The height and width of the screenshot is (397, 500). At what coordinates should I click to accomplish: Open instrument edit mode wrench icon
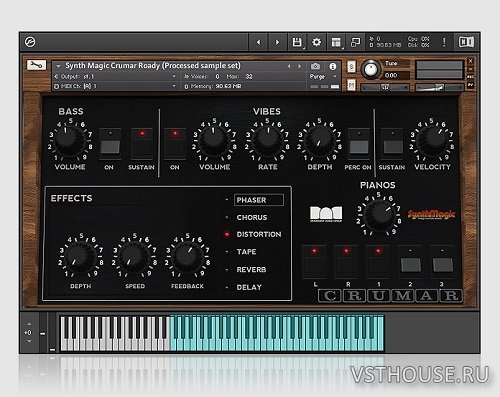coord(36,64)
